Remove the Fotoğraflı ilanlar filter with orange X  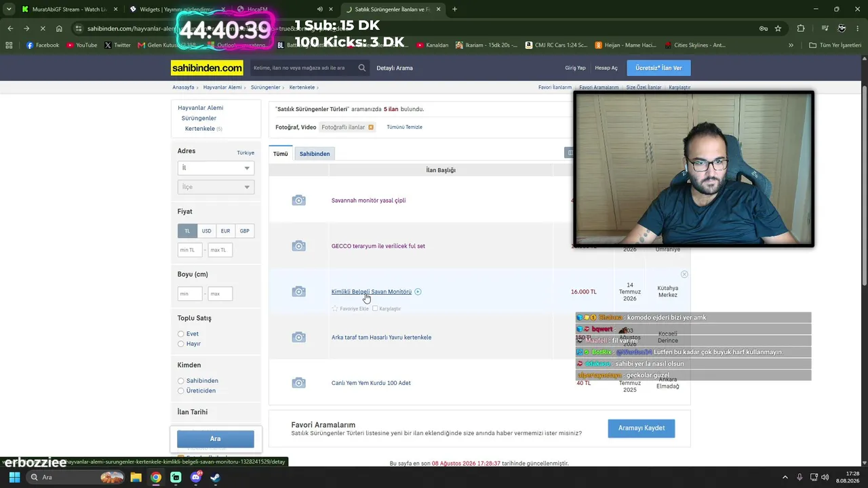[371, 127]
